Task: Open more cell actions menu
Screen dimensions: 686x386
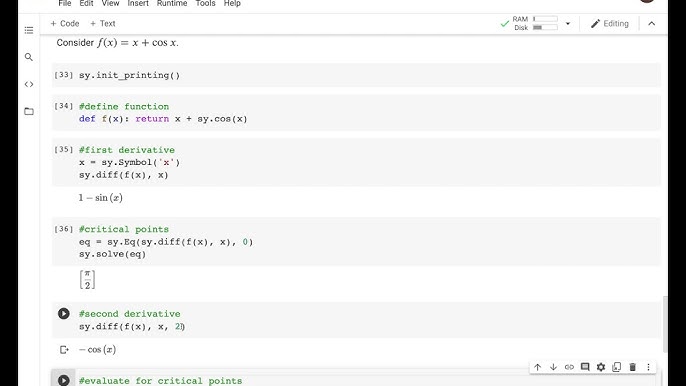Action: click(x=648, y=367)
